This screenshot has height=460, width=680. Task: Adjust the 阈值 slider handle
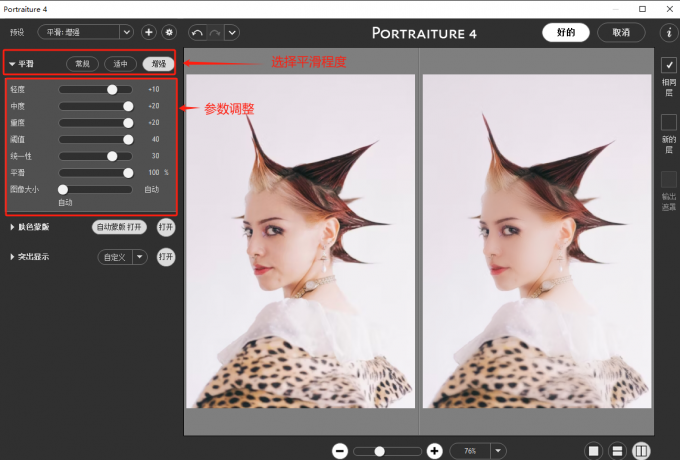point(128,140)
